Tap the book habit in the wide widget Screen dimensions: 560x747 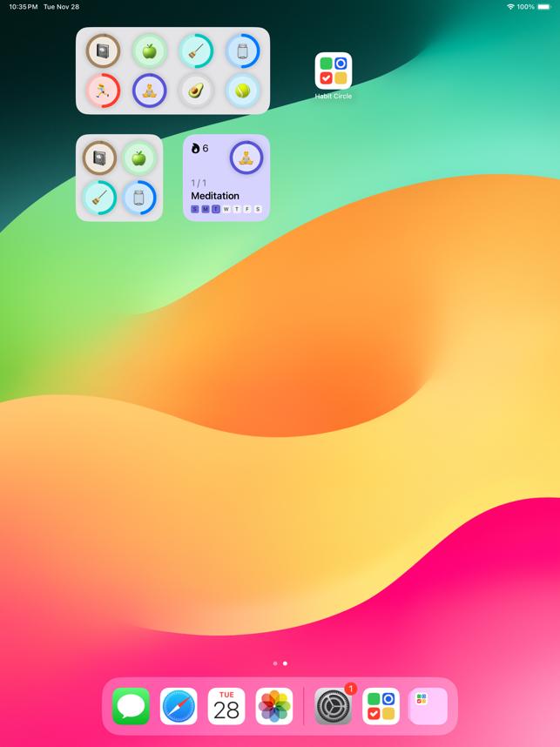pyautogui.click(x=103, y=51)
